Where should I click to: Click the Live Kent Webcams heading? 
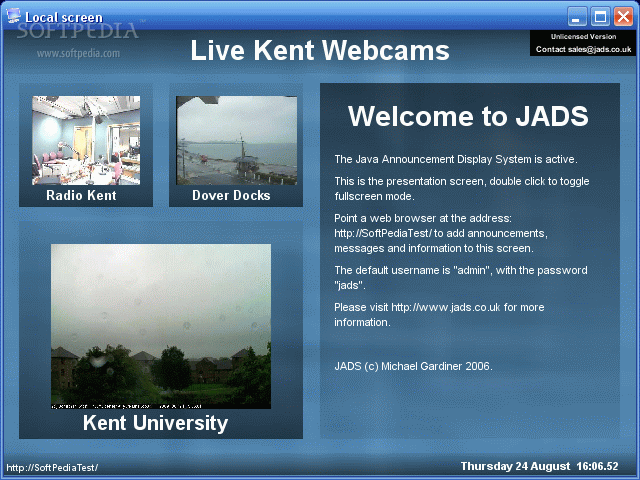click(x=320, y=50)
